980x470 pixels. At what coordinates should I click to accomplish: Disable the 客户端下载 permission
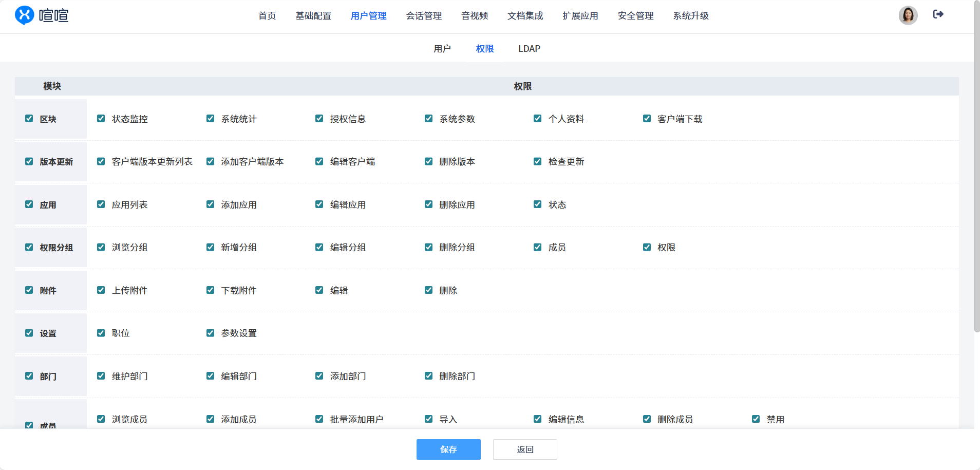(x=647, y=119)
